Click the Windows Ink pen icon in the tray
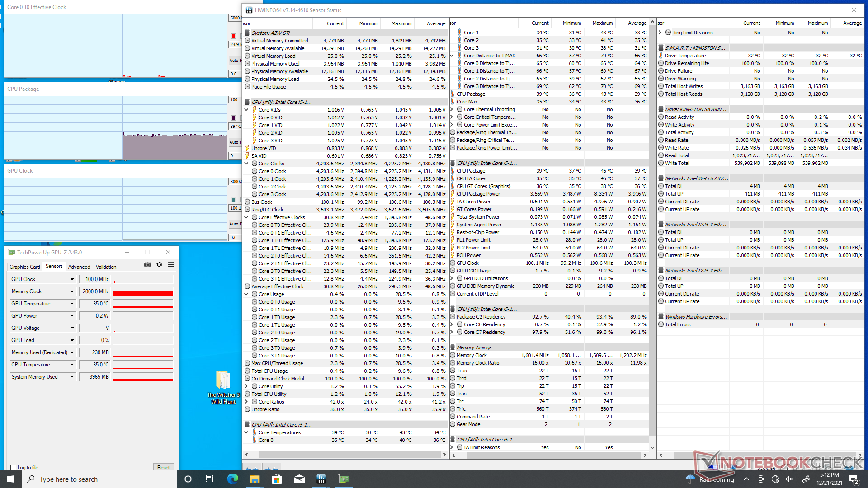 (806, 479)
